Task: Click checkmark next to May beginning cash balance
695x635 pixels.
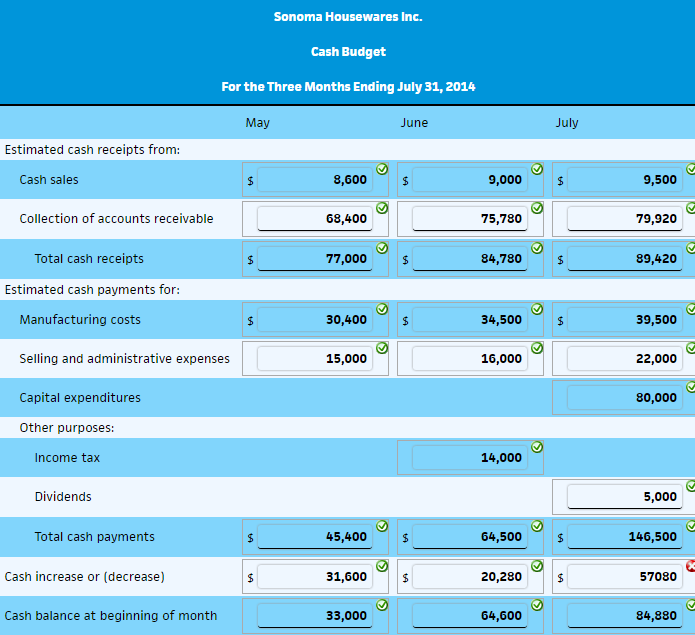Action: coord(382,604)
